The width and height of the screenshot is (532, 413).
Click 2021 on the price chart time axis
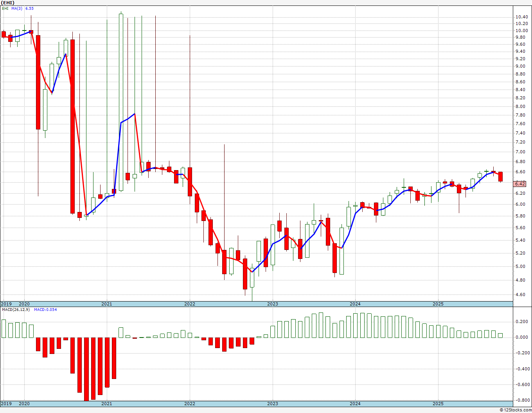click(x=107, y=304)
